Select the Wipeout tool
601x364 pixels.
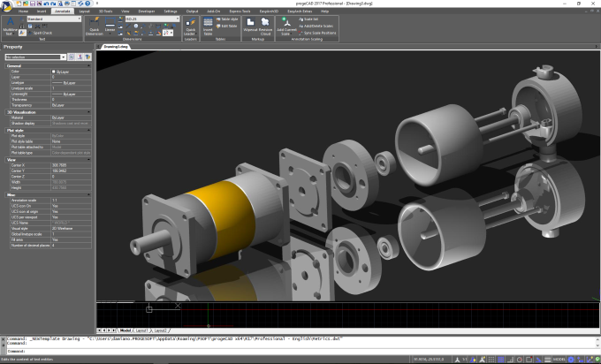pyautogui.click(x=250, y=25)
